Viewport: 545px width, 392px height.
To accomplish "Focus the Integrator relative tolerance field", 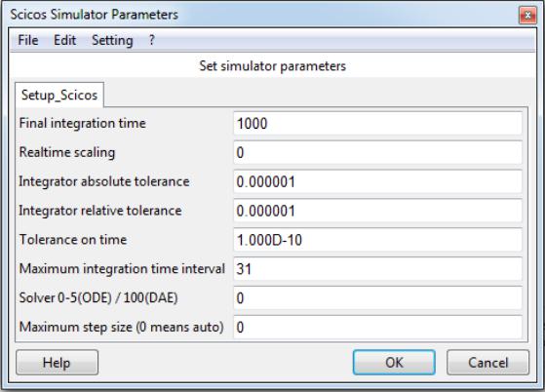I will (377, 211).
